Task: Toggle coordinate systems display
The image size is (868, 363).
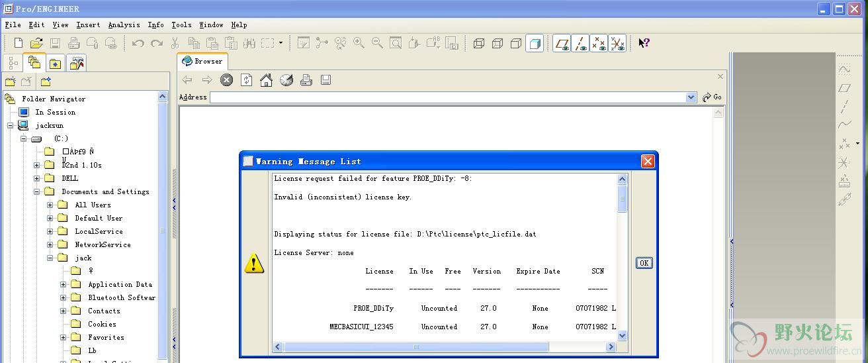Action: click(x=617, y=44)
